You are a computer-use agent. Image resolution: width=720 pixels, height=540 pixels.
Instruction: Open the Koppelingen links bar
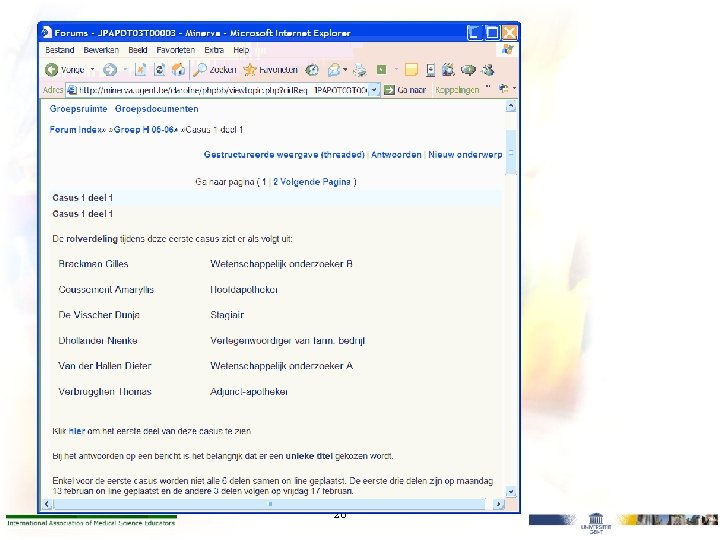(457, 90)
